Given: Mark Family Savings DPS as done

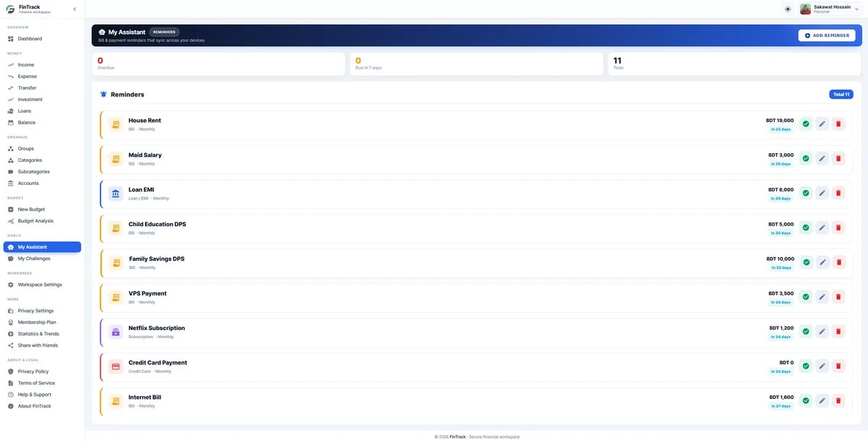Looking at the screenshot, I should pyautogui.click(x=806, y=262).
